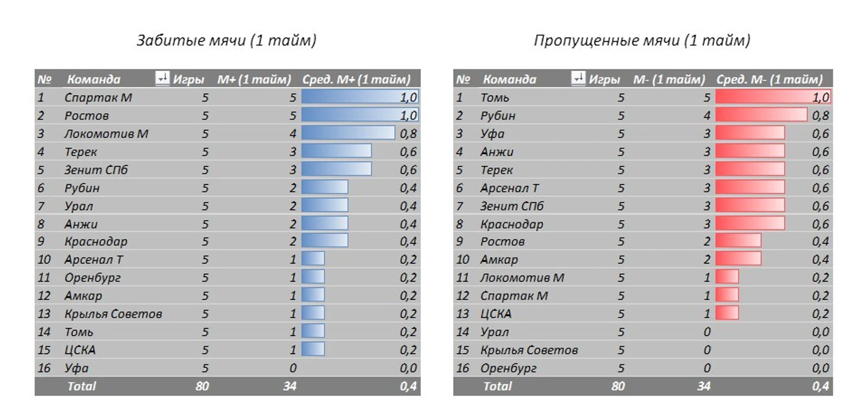Select the Крылья Советов cell in left table
868x413 pixels.
(113, 314)
